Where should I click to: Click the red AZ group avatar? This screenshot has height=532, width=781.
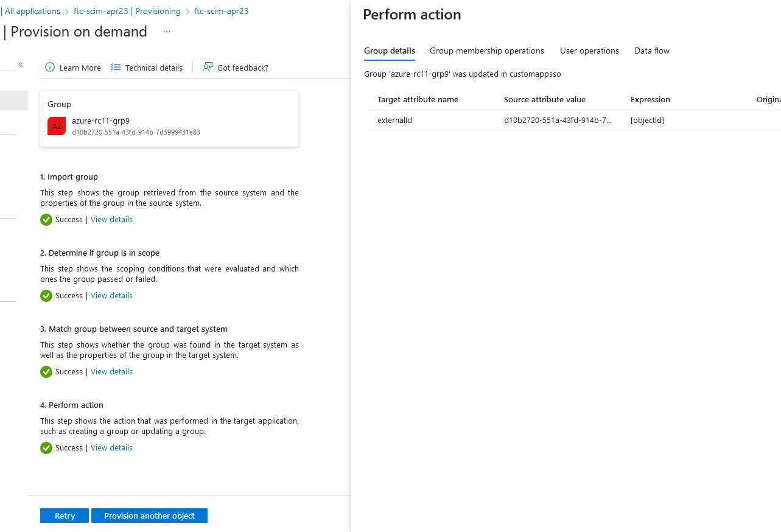(57, 126)
